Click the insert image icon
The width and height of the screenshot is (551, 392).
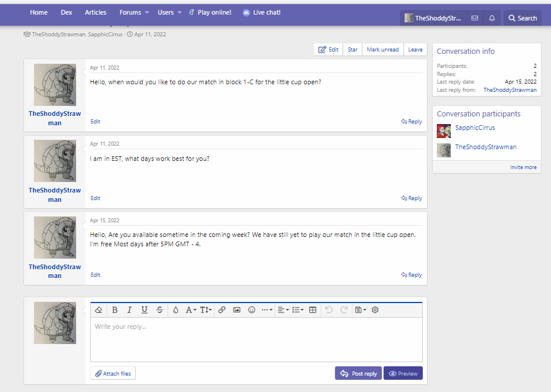point(237,310)
